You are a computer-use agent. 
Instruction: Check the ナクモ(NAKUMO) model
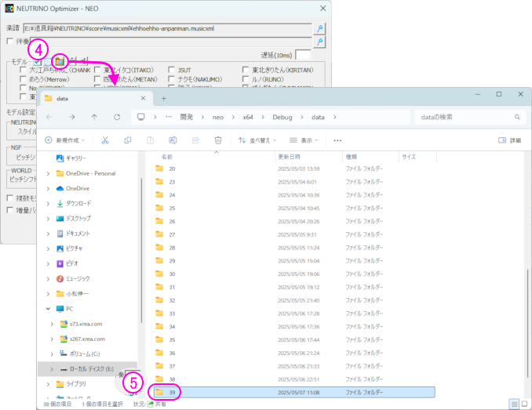(x=172, y=79)
